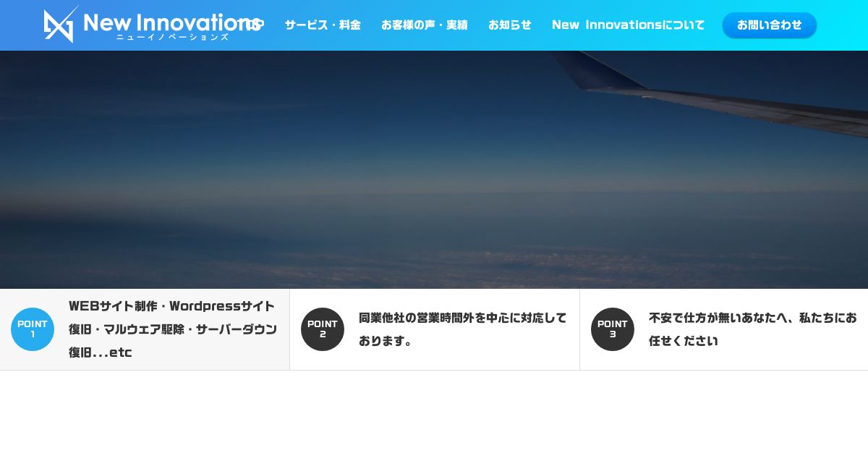Click the New Innovations logo text
Viewport: 868px width, 456px height.
tap(171, 22)
